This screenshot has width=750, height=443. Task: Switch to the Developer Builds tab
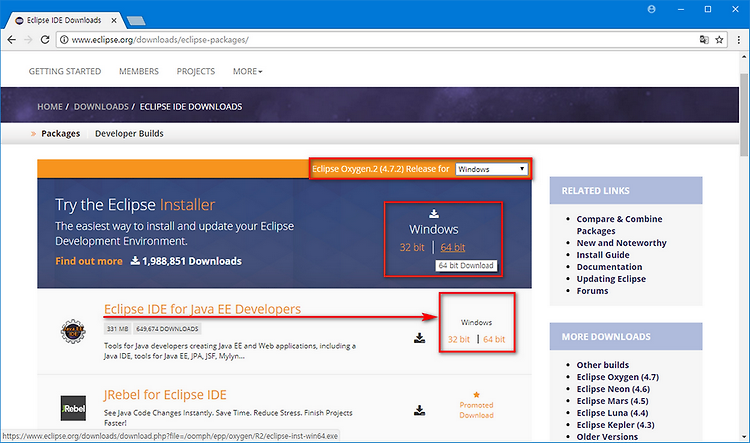coord(129,133)
